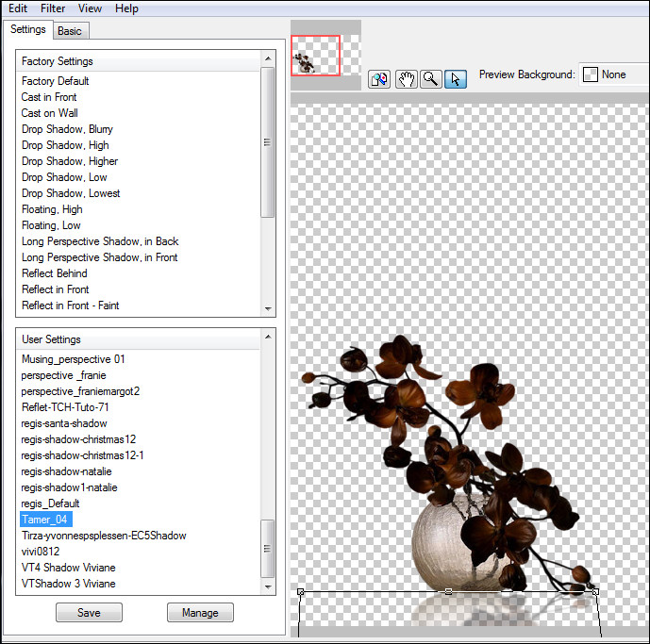Viewport: 650px width, 644px height.
Task: Select the arrow pointer tool
Action: click(455, 79)
